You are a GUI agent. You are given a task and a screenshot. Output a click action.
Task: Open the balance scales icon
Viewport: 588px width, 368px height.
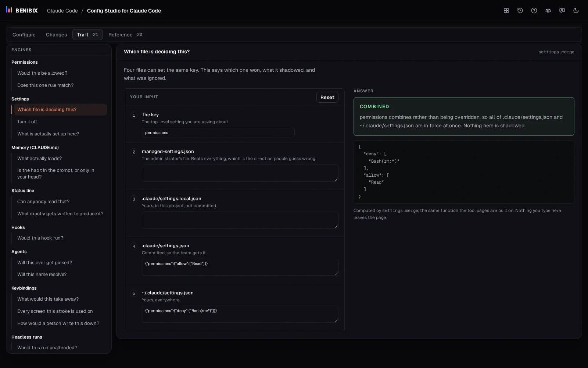coord(548,11)
